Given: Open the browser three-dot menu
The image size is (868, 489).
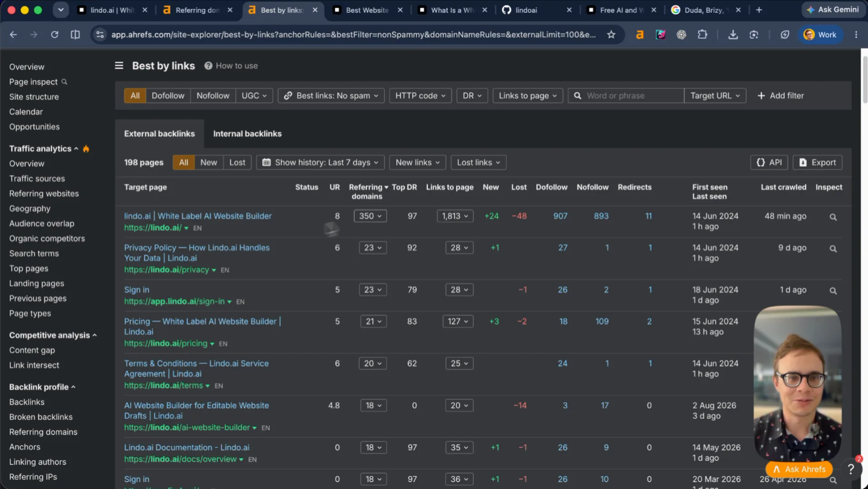Looking at the screenshot, I should click(x=856, y=34).
